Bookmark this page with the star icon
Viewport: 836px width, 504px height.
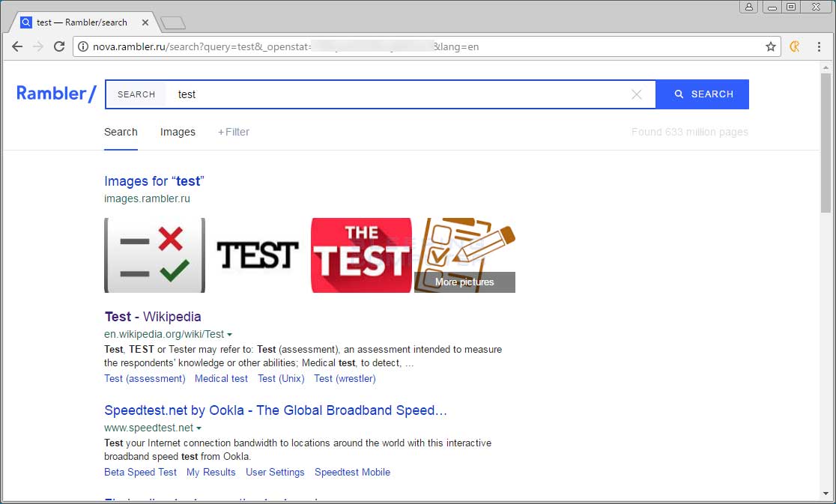click(770, 47)
